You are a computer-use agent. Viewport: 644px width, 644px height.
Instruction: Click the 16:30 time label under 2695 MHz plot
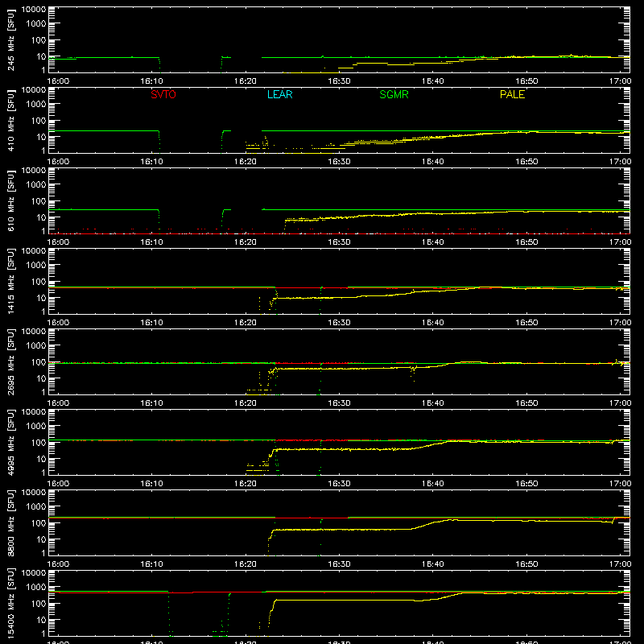pos(339,403)
